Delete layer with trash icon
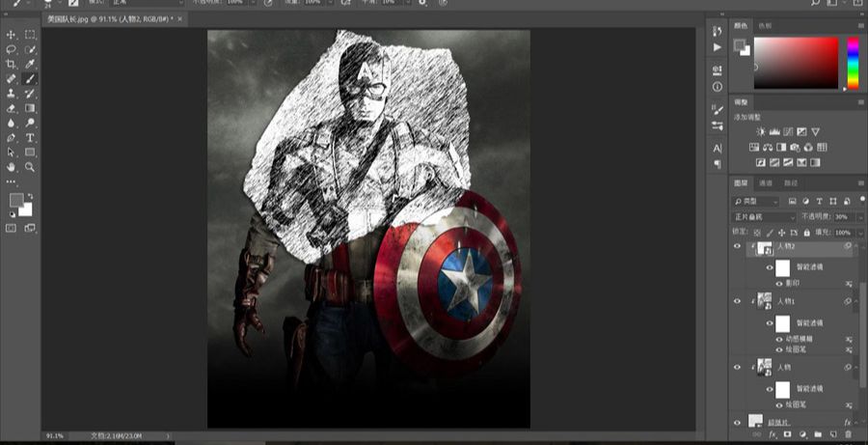The width and height of the screenshot is (868, 445). (x=849, y=435)
